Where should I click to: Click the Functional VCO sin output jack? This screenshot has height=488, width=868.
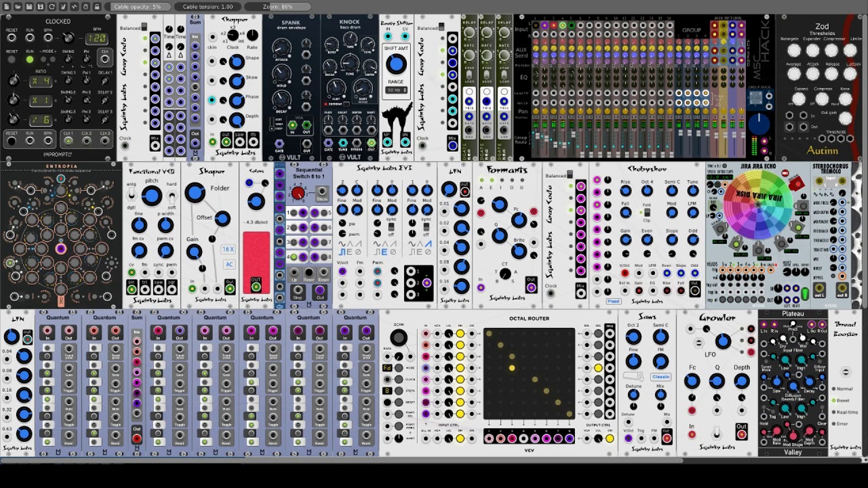click(x=132, y=289)
